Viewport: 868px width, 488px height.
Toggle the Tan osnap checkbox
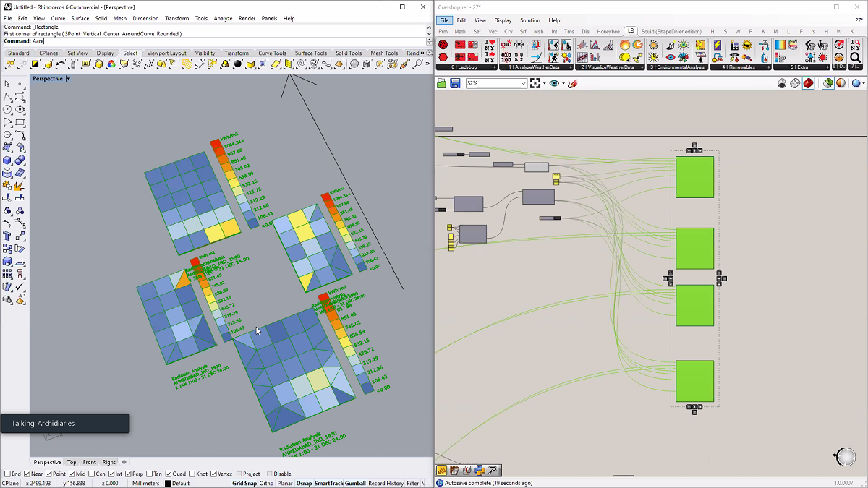(x=149, y=474)
